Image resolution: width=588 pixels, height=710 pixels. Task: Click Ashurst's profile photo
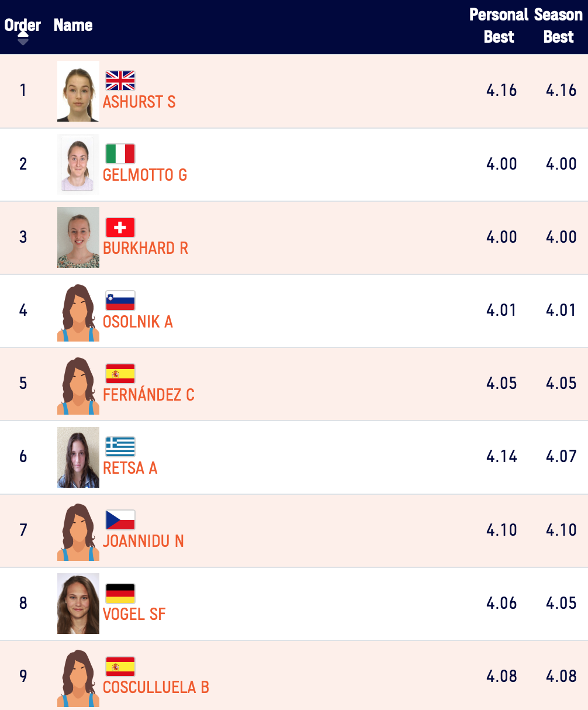tap(78, 91)
